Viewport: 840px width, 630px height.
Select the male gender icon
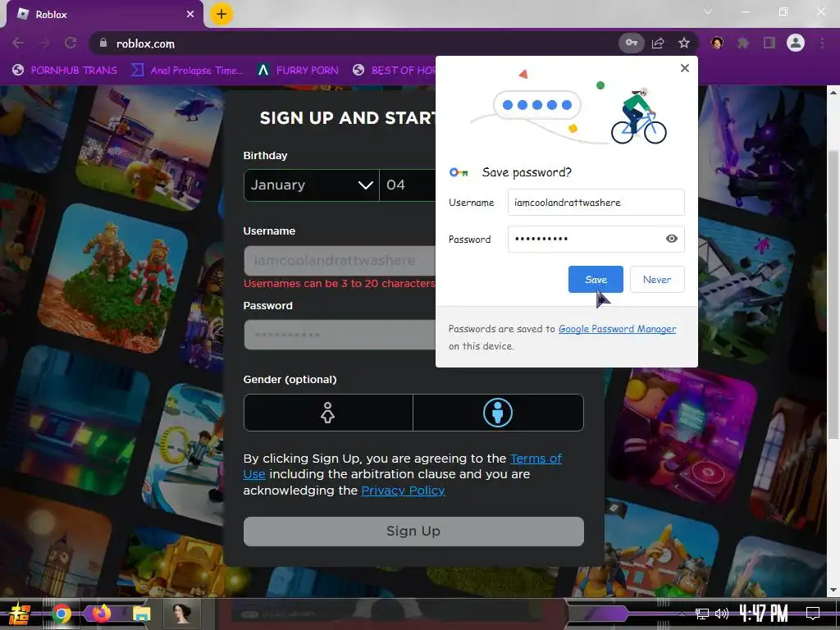pos(498,413)
